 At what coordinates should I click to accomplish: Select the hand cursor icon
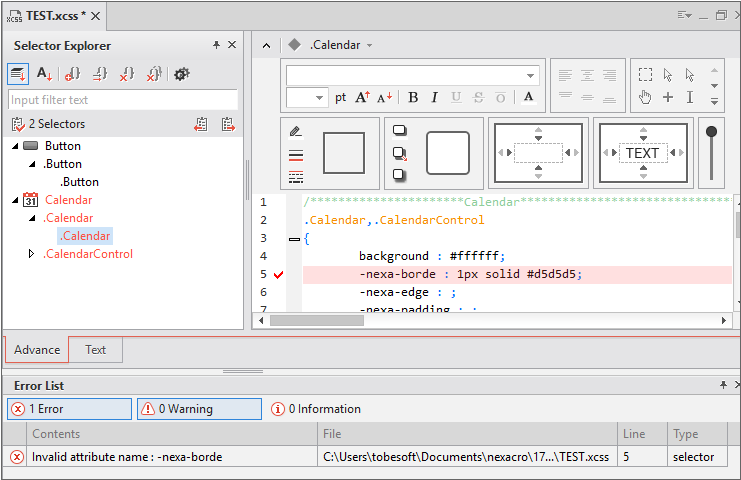[645, 97]
